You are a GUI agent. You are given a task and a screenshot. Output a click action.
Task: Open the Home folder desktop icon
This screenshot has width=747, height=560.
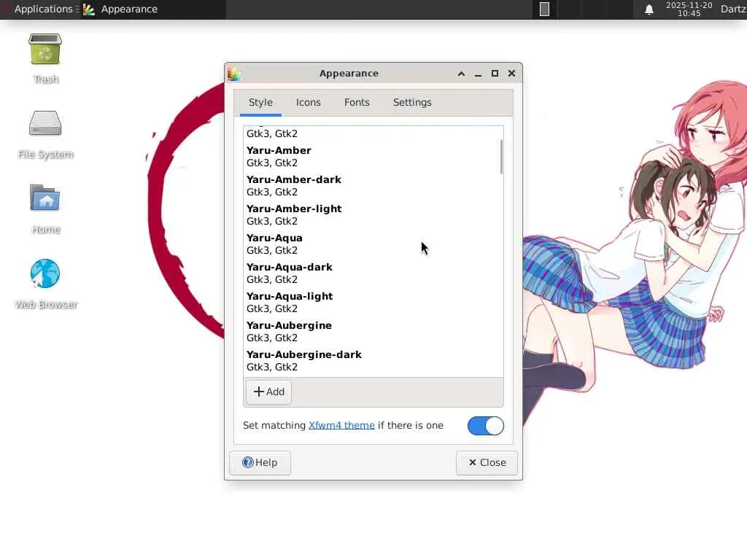coord(45,209)
